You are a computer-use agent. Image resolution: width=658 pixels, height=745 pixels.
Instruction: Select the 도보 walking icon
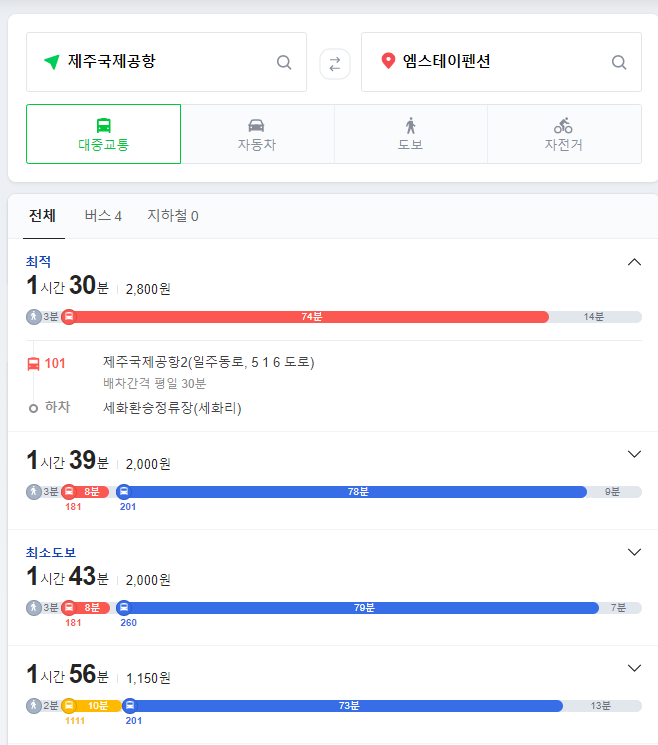click(410, 126)
